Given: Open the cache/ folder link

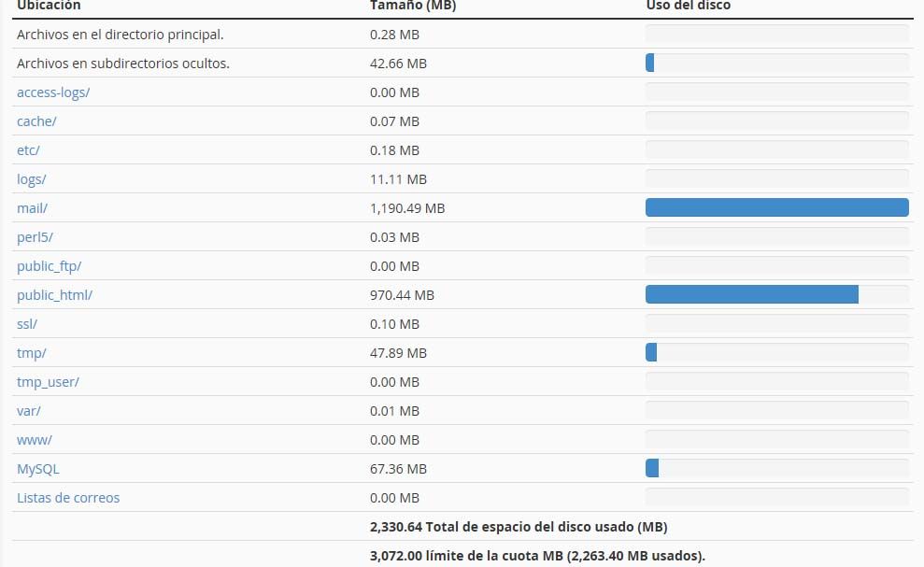Looking at the screenshot, I should (36, 121).
